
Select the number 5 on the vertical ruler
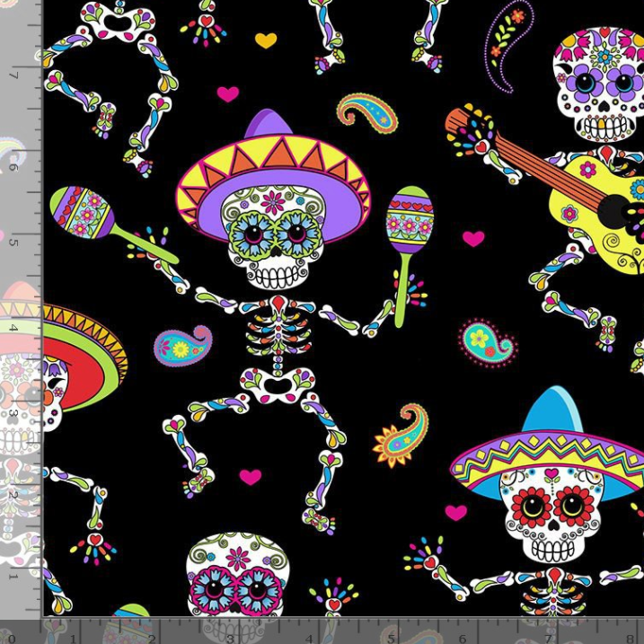[13, 241]
